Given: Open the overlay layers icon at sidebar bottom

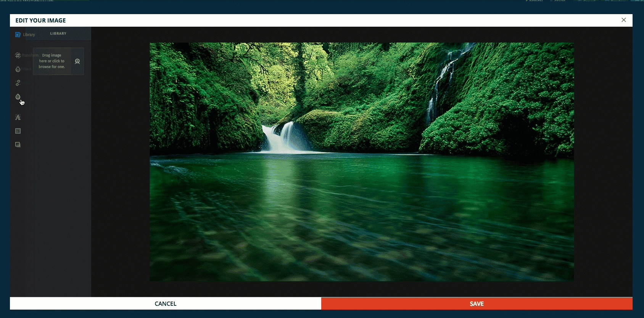Looking at the screenshot, I should click(x=18, y=145).
